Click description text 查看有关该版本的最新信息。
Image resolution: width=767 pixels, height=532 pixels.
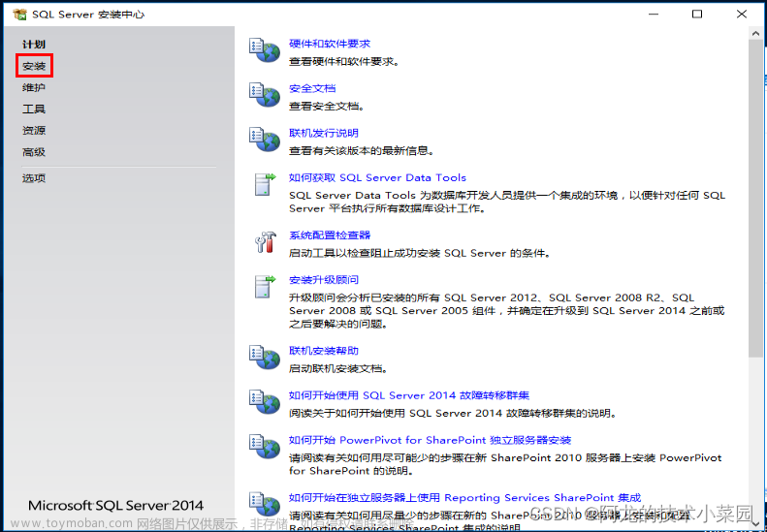(362, 150)
